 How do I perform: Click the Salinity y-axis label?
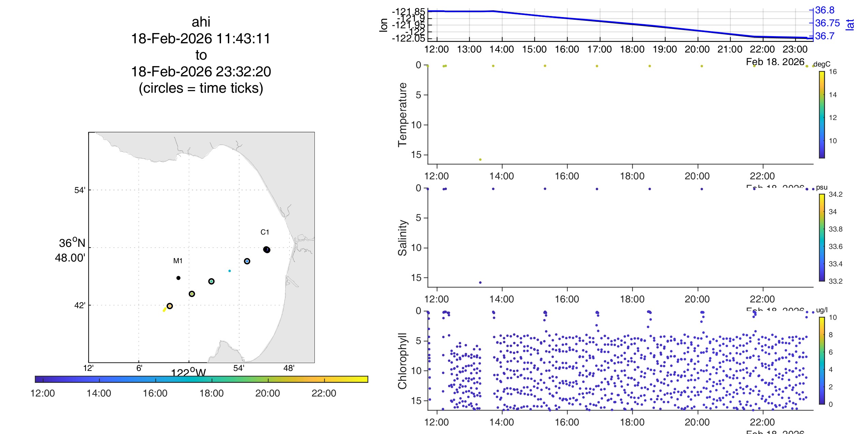click(402, 238)
